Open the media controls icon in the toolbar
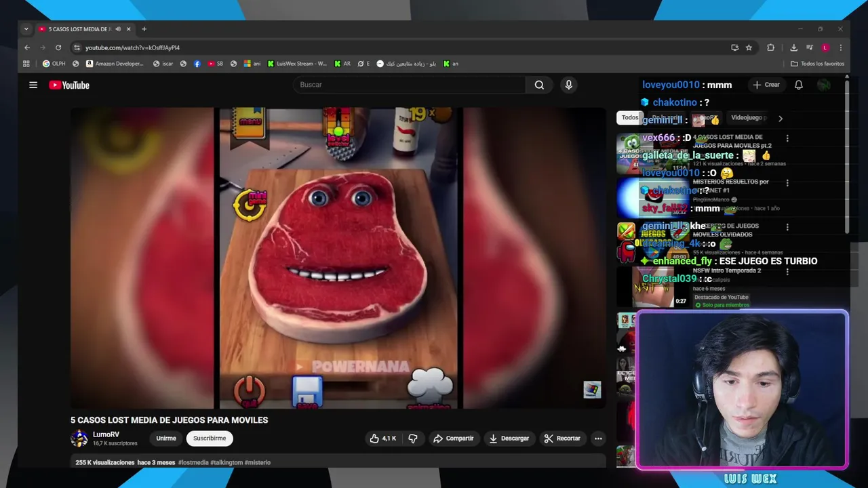The image size is (868, 488). pyautogui.click(x=810, y=47)
